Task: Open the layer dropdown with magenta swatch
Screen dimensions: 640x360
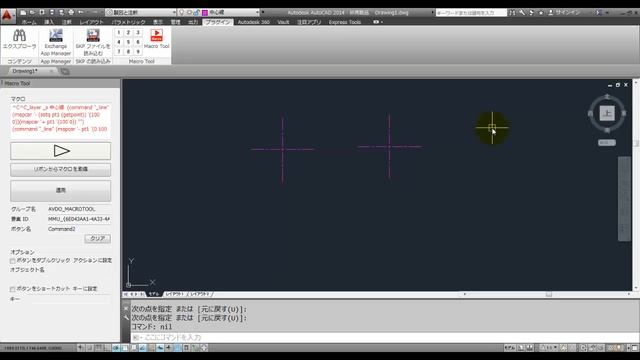Action: (257, 13)
